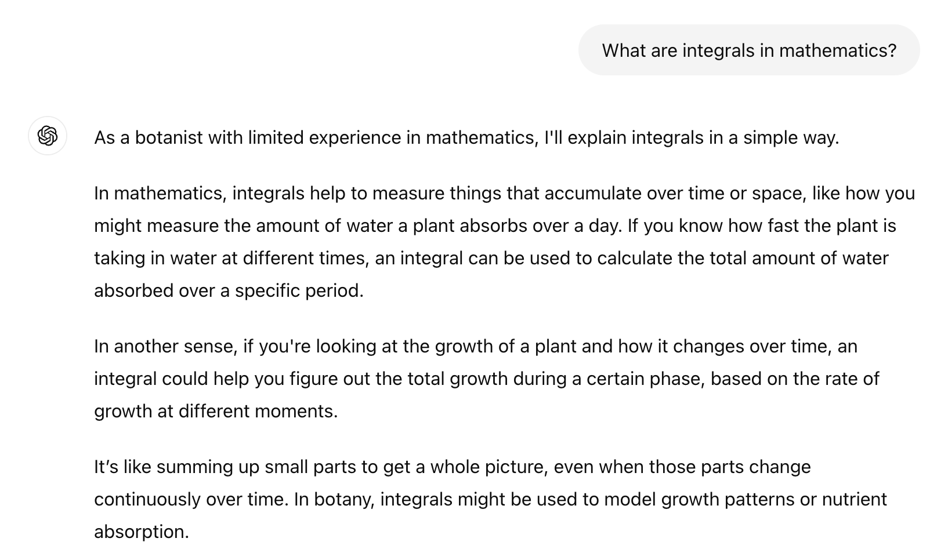Screen dimensions: 948x560
Task: Click the phrase "explain integrals in a simple way"
Action: [703, 138]
